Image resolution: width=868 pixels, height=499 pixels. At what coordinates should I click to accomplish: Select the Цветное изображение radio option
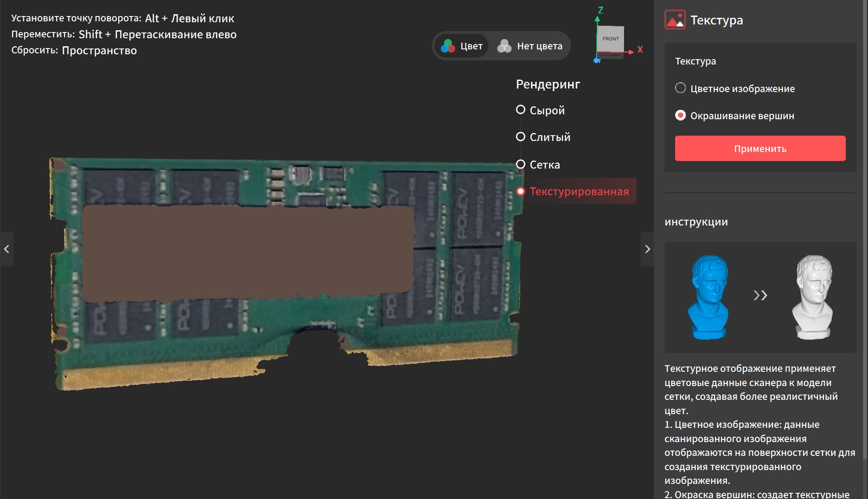pos(680,88)
